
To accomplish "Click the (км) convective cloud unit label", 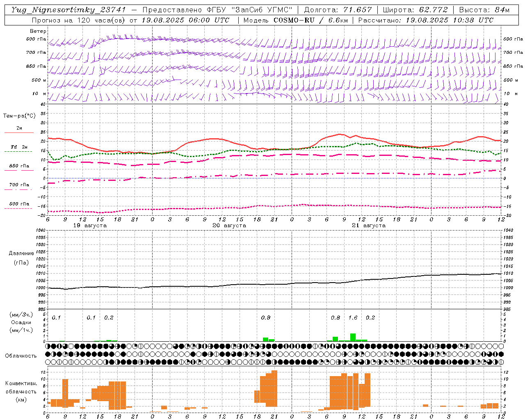I will (21, 399).
